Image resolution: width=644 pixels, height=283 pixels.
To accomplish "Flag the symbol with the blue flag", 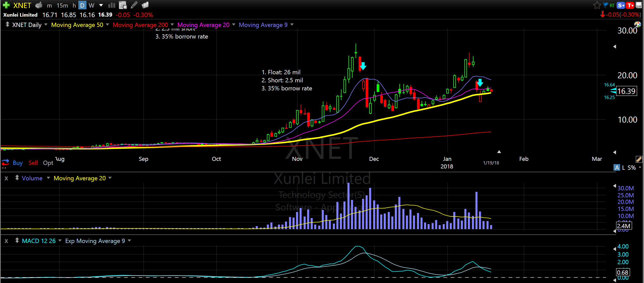I will (605, 5).
